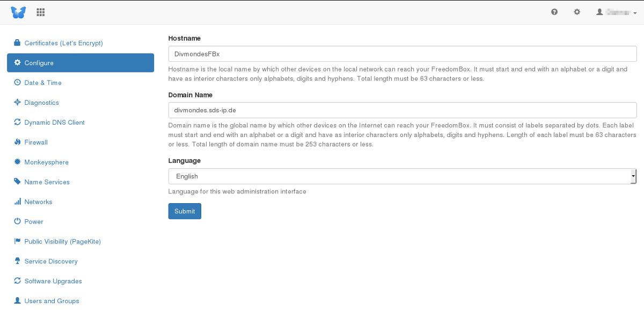Open the apps grid icon
644x316 pixels.
pyautogui.click(x=41, y=12)
